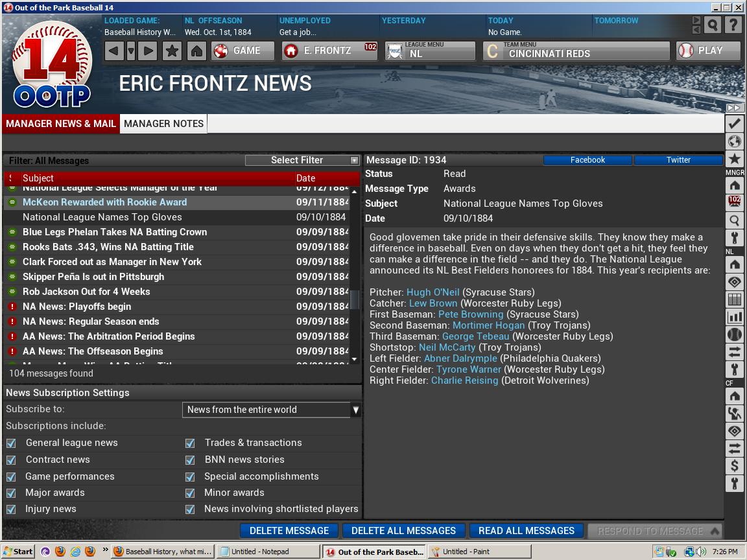Open the NL league menu
747x560 pixels.
coord(430,51)
